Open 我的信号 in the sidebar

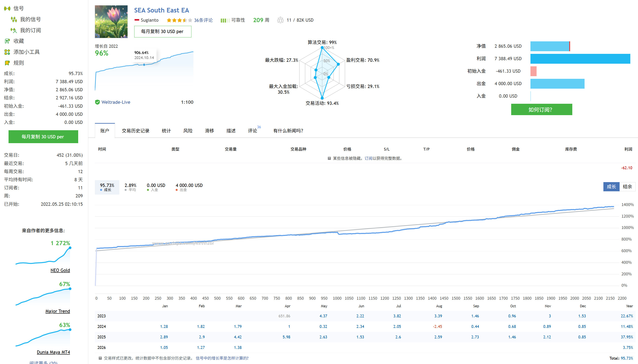[x=30, y=19]
